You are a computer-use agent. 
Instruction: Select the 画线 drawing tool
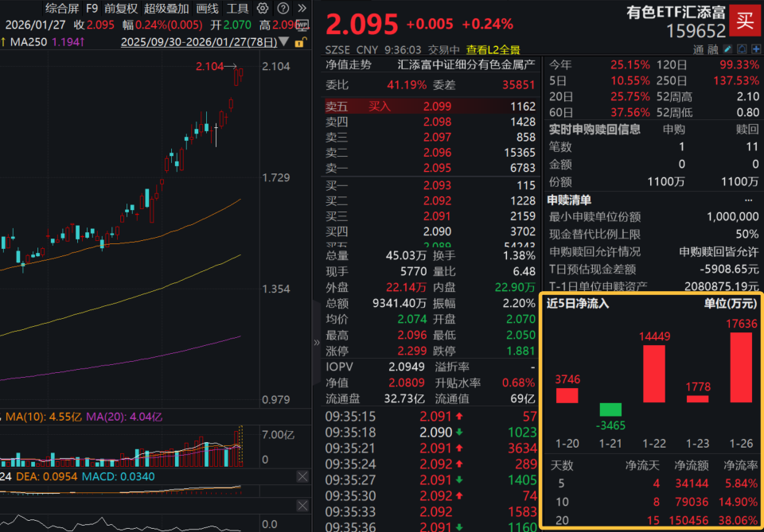click(x=206, y=8)
